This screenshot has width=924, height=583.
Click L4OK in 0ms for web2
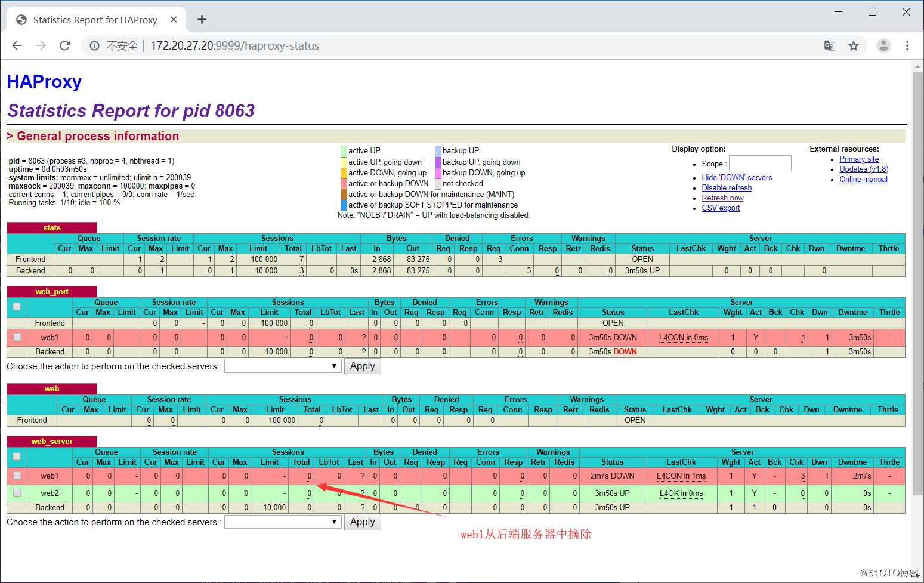[x=681, y=493]
